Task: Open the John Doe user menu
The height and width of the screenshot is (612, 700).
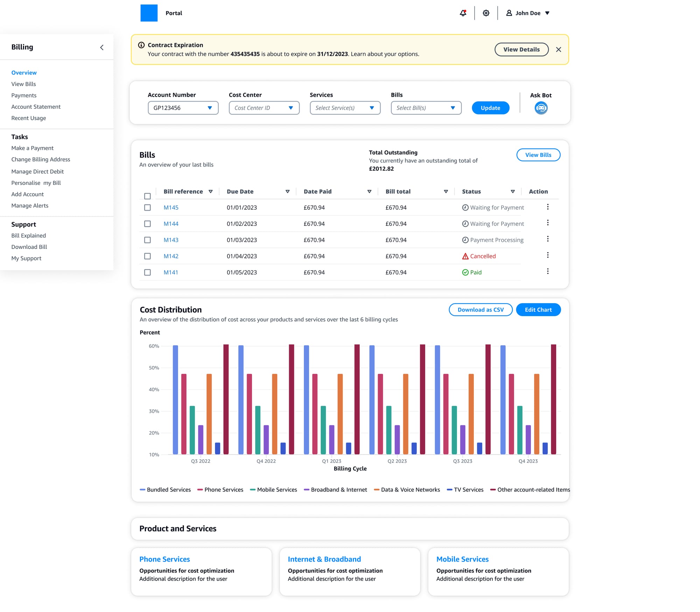Action: 528,13
